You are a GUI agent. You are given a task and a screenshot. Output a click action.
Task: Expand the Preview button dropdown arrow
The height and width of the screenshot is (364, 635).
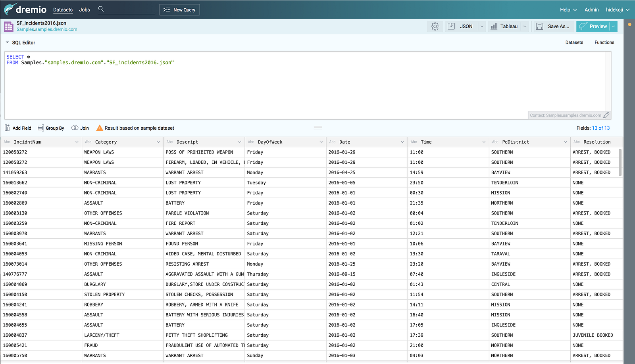click(614, 27)
